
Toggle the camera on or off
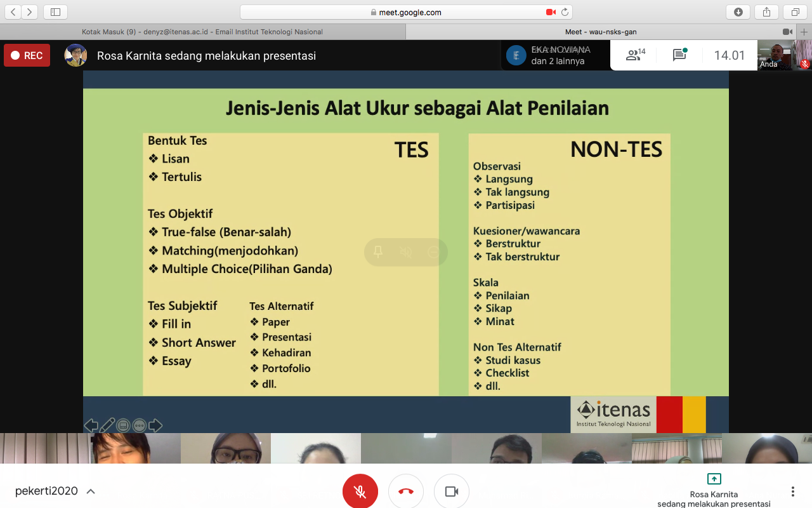(x=452, y=491)
